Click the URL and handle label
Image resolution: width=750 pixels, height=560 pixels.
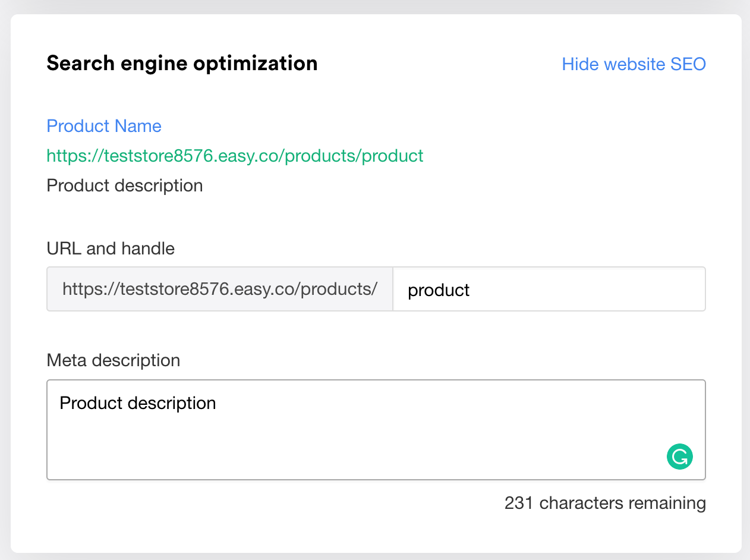[x=111, y=248]
